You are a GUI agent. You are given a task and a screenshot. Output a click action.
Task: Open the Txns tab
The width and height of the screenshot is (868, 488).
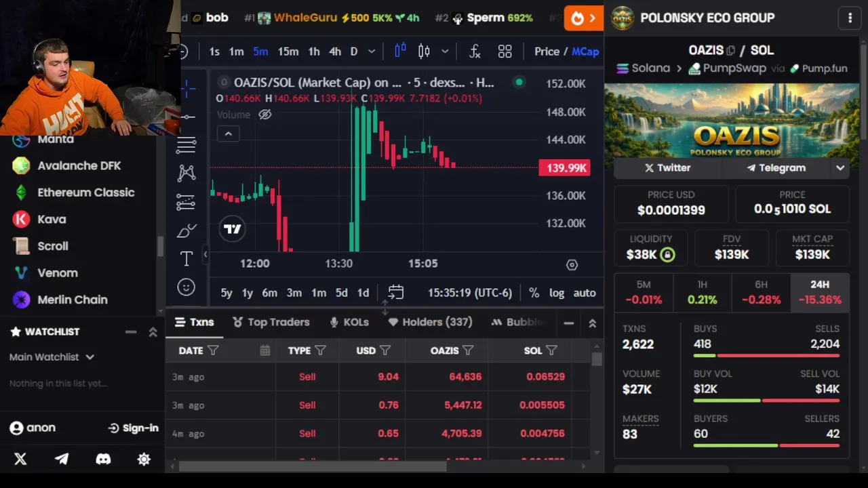pyautogui.click(x=194, y=323)
